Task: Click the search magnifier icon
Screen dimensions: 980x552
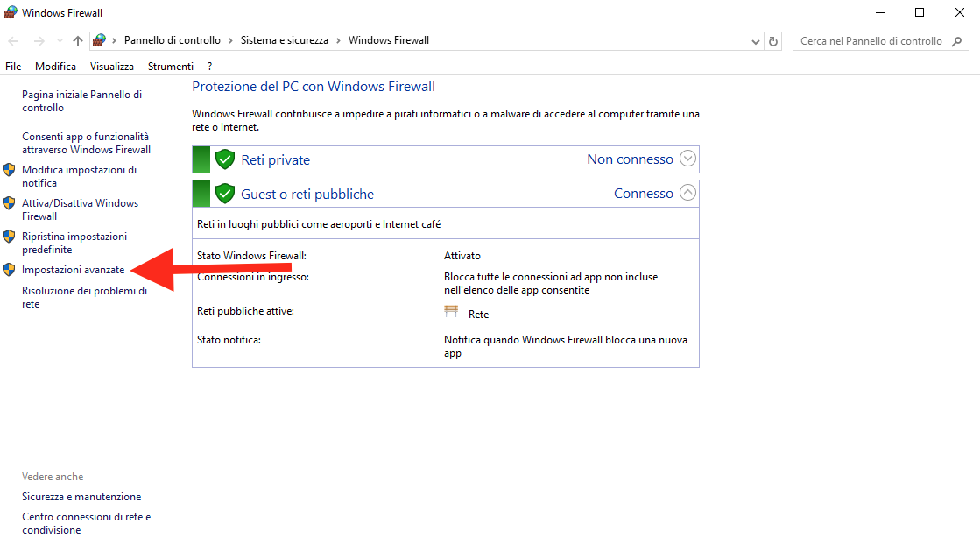Action: tap(957, 41)
